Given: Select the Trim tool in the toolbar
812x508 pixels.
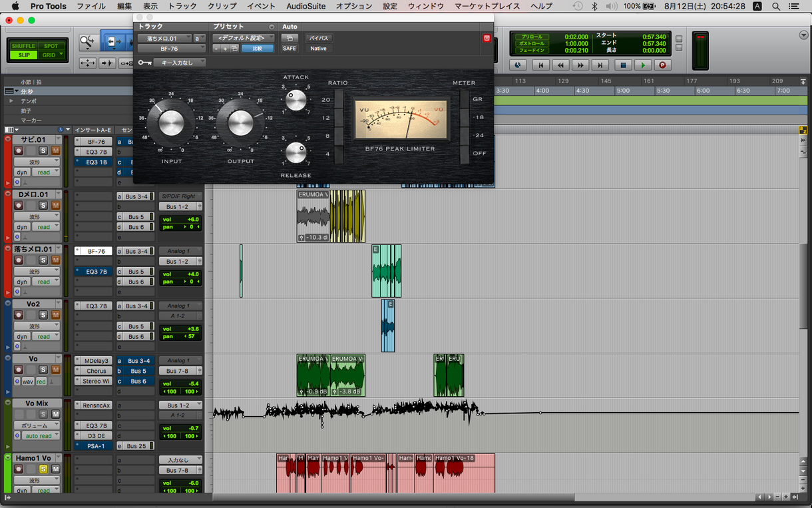Looking at the screenshot, I should tap(114, 43).
